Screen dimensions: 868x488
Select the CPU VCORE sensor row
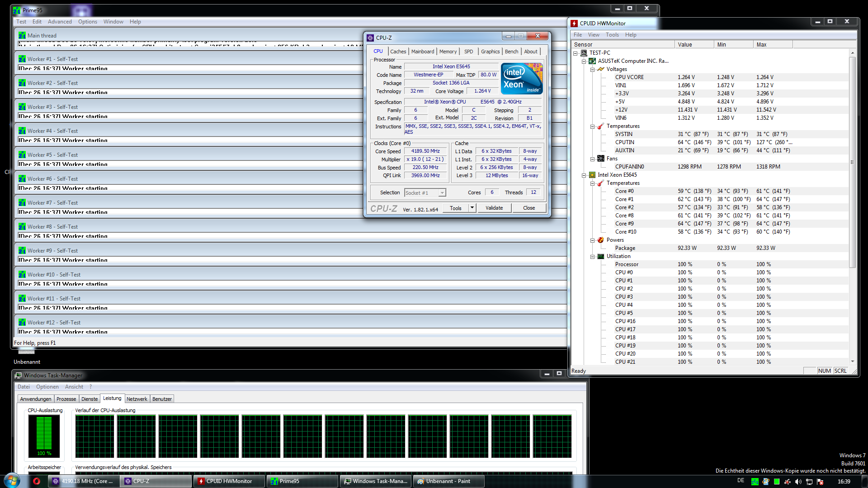point(629,77)
